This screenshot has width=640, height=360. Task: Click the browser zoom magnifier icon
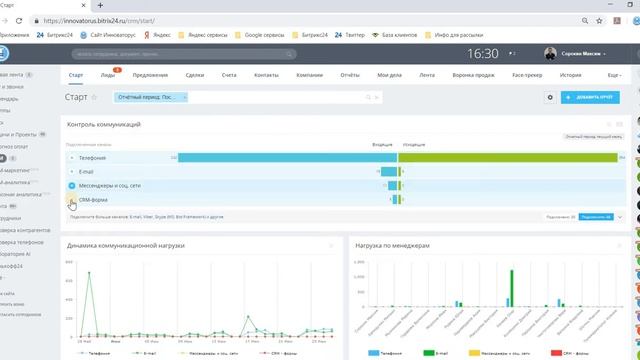(x=585, y=21)
